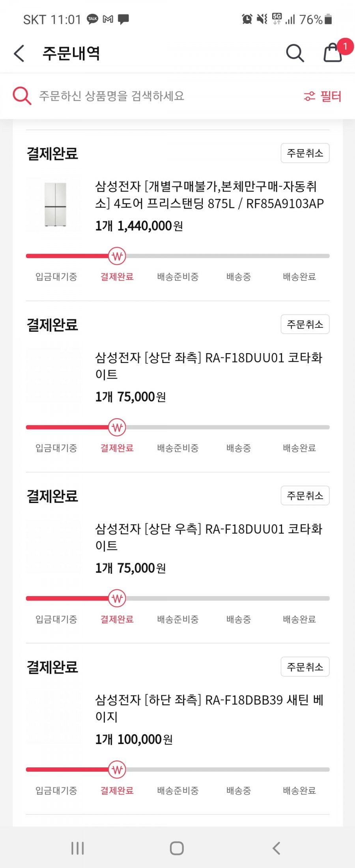Image resolution: width=355 pixels, height=868 pixels.
Task: Tap won progress marker on refrigerator order
Action: click(117, 256)
